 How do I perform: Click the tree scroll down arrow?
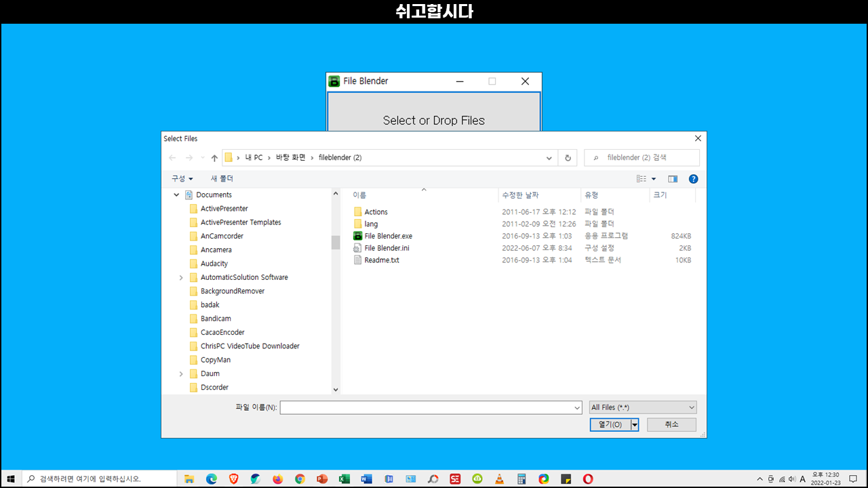[x=336, y=390]
